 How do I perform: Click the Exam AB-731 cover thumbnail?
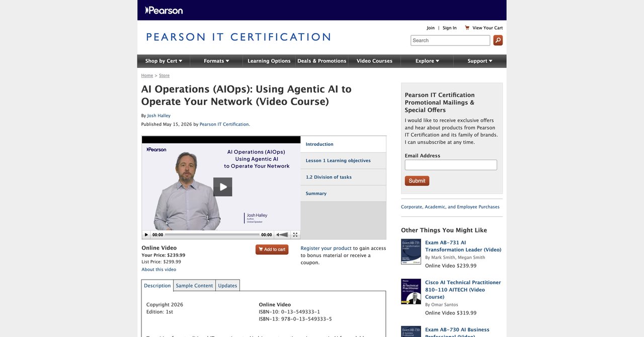click(411, 251)
